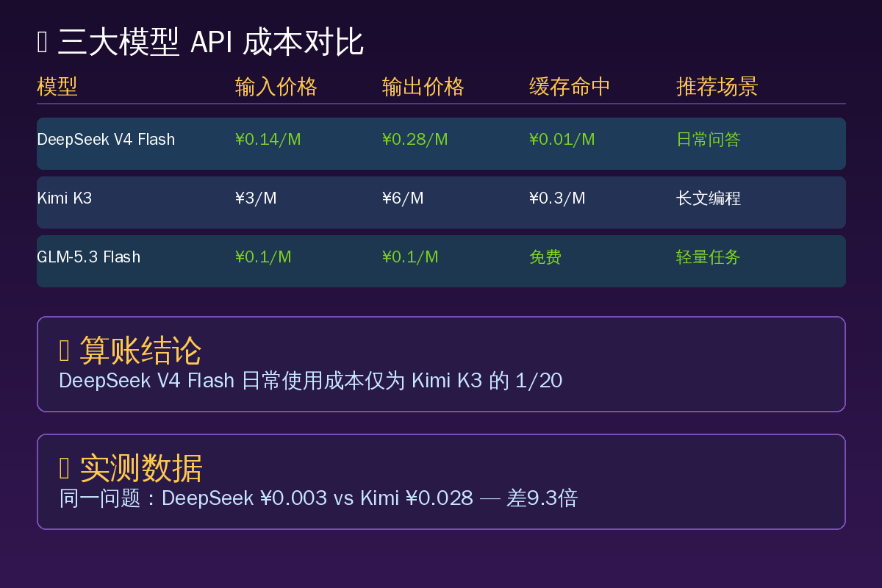The image size is (882, 588).
Task: Select the 输入价格 column header
Action: click(276, 87)
